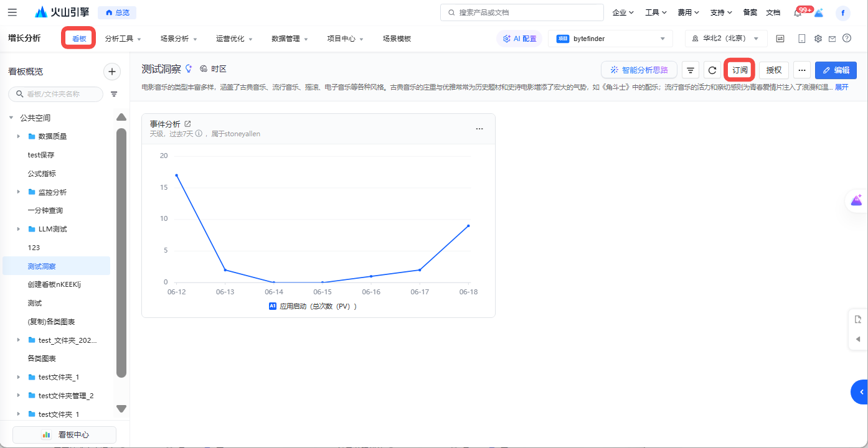Add a new dashboard with plus button
The image size is (868, 448).
(112, 72)
